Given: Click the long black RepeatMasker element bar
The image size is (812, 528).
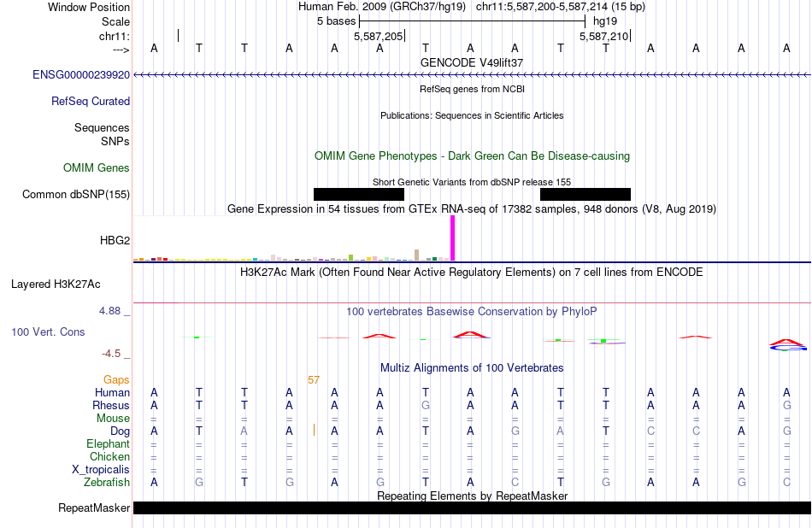Looking at the screenshot, I should pos(472,507).
